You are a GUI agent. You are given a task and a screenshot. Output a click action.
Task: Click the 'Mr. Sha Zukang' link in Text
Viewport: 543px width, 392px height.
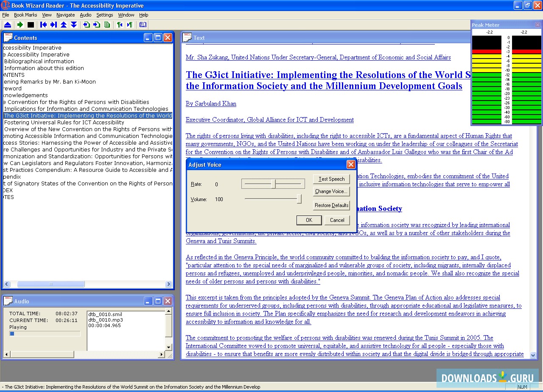tap(318, 57)
